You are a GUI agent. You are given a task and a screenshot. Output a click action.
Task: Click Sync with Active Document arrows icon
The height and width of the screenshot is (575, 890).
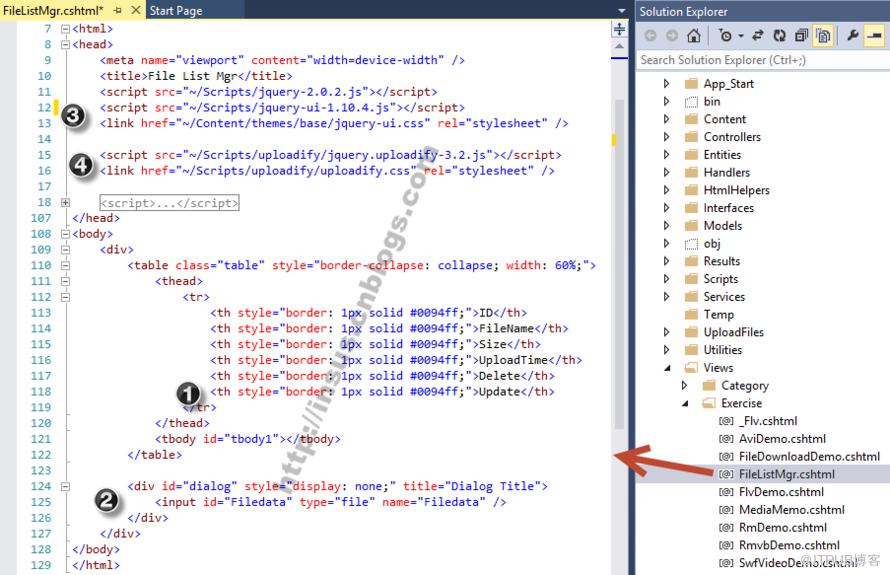pyautogui.click(x=758, y=36)
